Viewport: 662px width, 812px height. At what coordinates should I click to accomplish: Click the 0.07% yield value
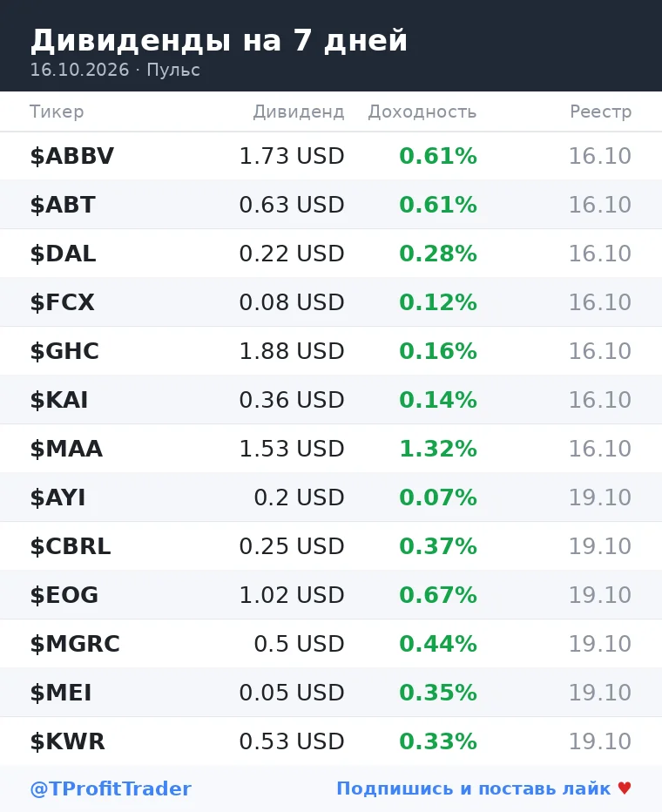click(x=438, y=497)
